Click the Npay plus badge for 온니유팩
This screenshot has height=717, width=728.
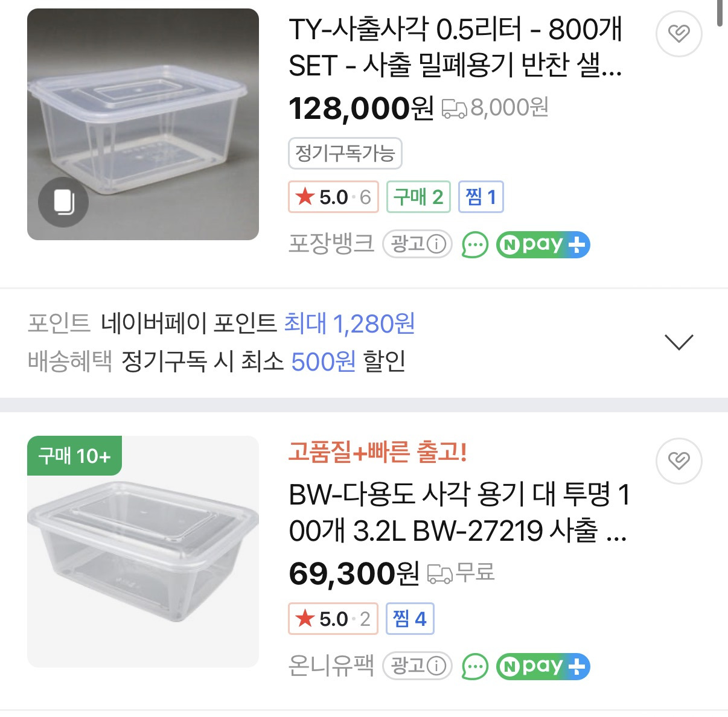[x=543, y=667]
